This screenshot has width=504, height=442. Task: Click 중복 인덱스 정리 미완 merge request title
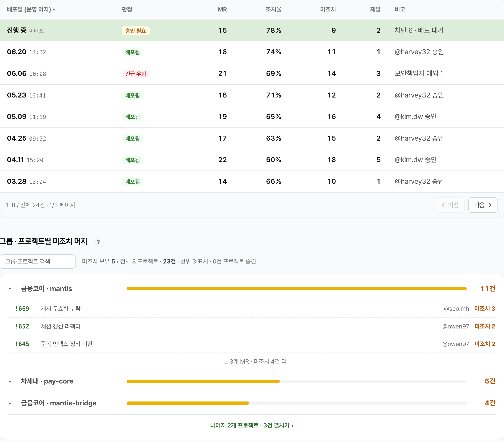(x=67, y=344)
